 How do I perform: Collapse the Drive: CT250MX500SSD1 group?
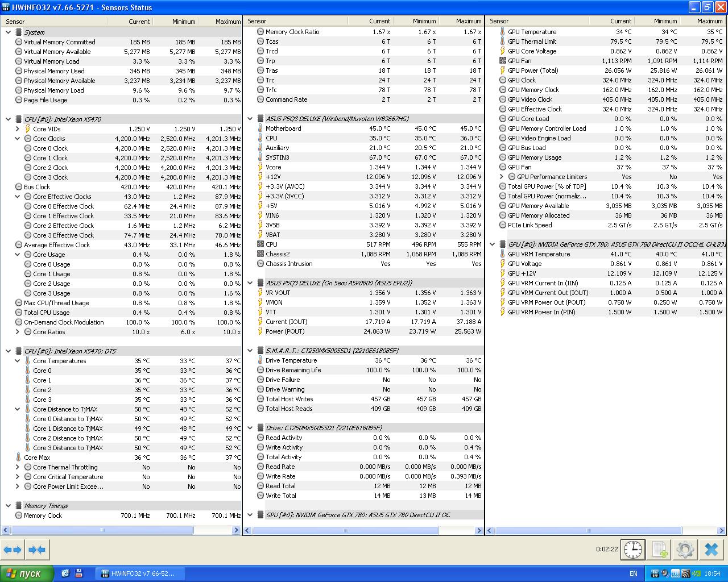pyautogui.click(x=250, y=428)
